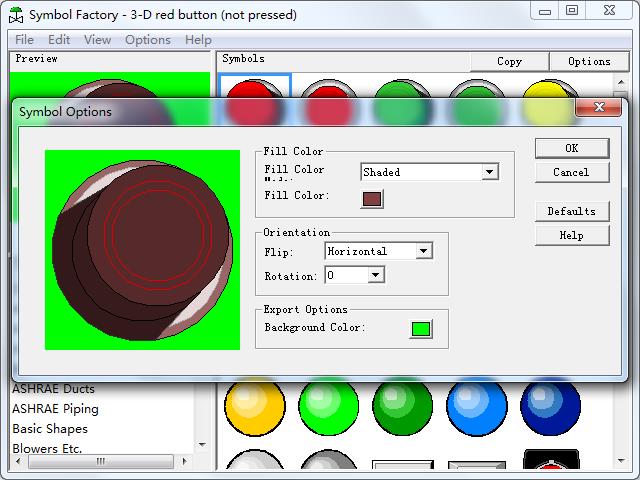Open the Options menu
The width and height of the screenshot is (640, 480).
(x=148, y=40)
